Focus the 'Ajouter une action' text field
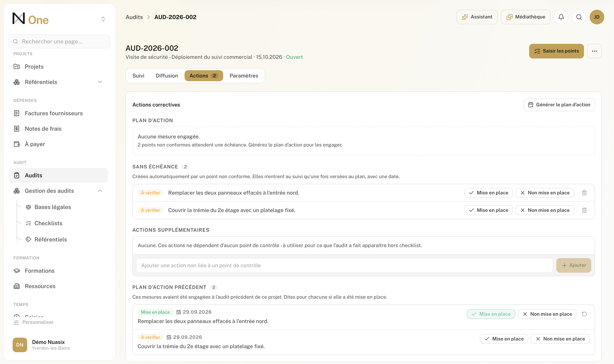614x364 pixels. pos(344,265)
